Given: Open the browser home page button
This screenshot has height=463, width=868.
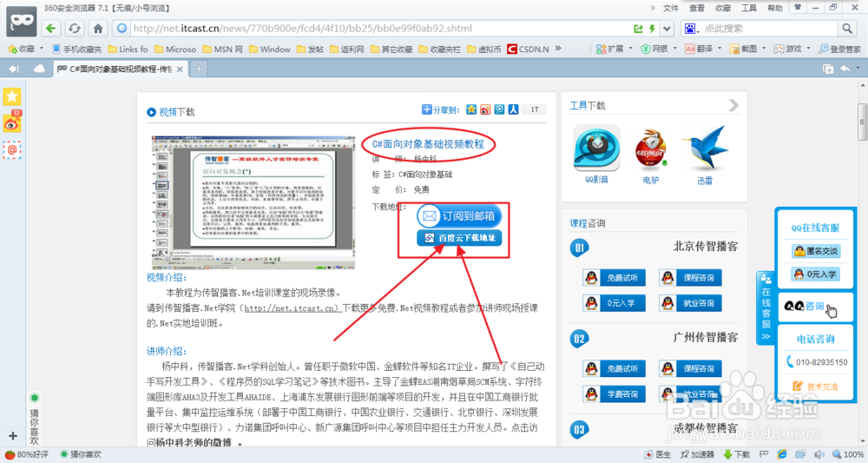Looking at the screenshot, I should (x=98, y=29).
